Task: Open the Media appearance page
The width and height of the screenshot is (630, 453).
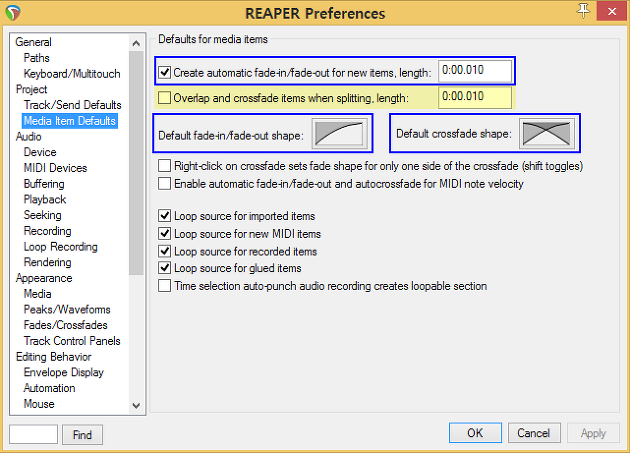Action: pyautogui.click(x=37, y=294)
